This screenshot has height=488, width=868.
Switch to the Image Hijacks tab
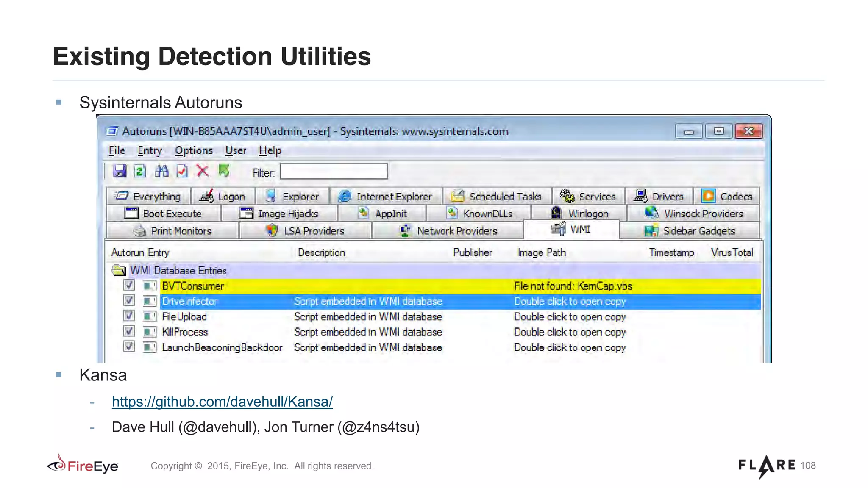click(279, 213)
